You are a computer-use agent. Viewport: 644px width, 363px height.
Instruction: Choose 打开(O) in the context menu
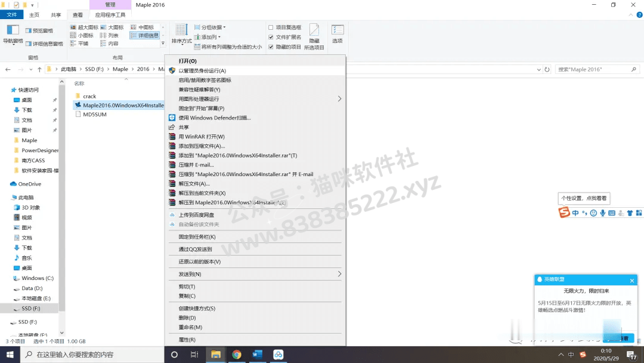[255, 61]
